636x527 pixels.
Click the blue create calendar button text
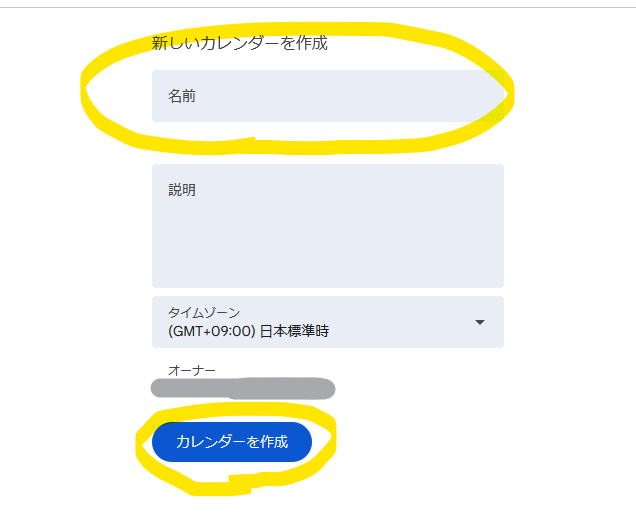[x=232, y=442]
